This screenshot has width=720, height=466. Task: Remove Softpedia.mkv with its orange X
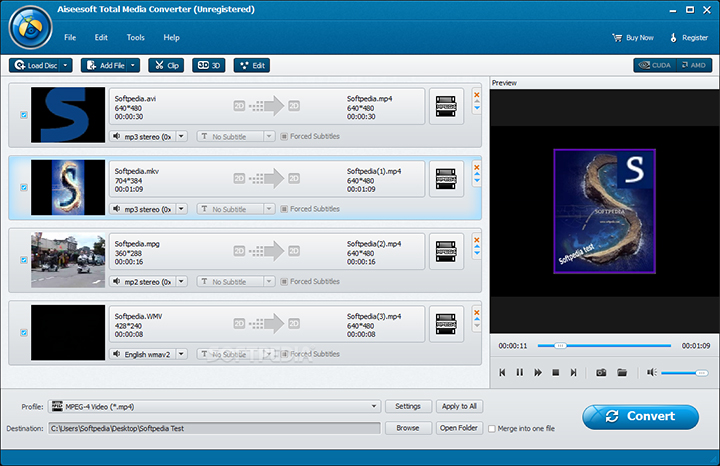476,166
